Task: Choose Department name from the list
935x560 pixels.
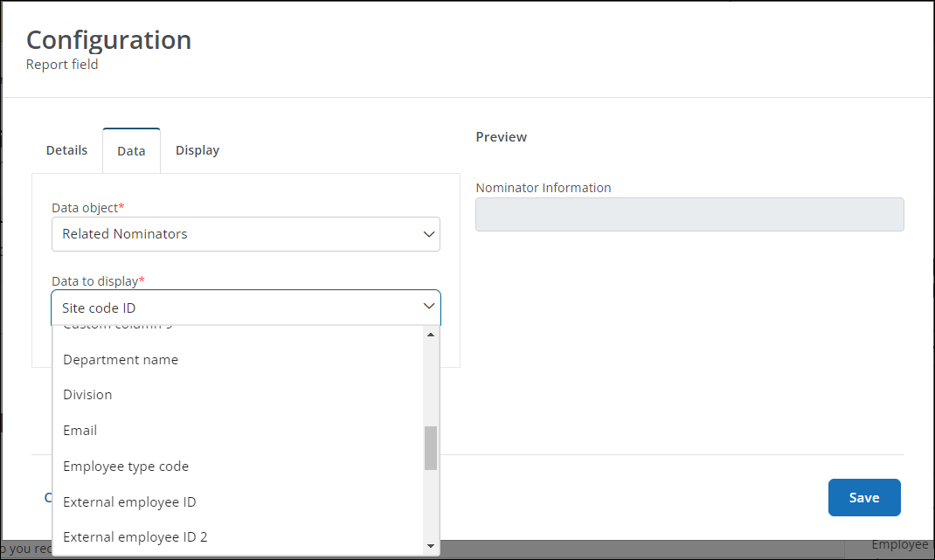Action: pos(238,360)
